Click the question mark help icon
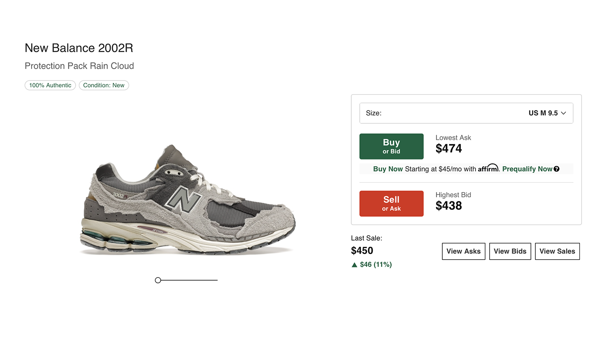Image resolution: width=607 pixels, height=364 pixels. (x=557, y=169)
